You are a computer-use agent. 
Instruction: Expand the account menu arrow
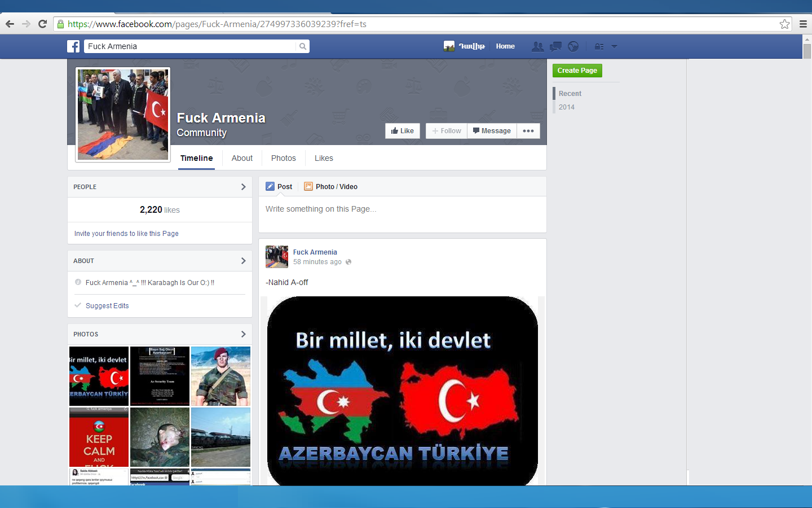[614, 46]
